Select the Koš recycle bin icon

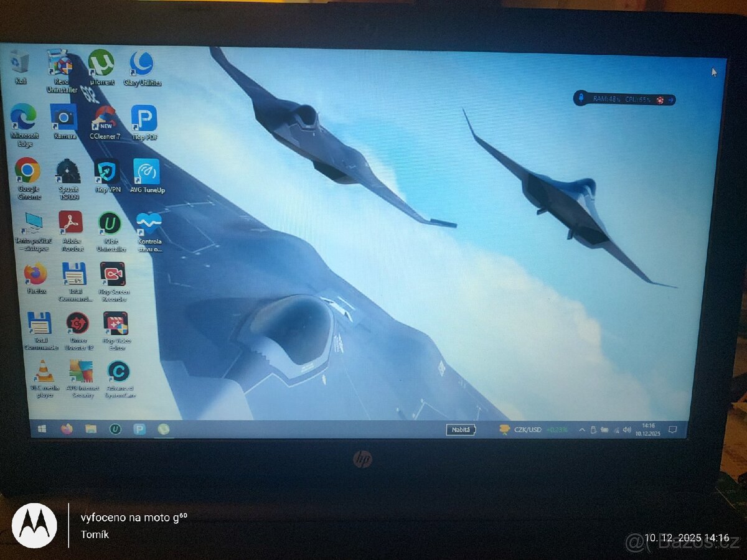(x=20, y=62)
